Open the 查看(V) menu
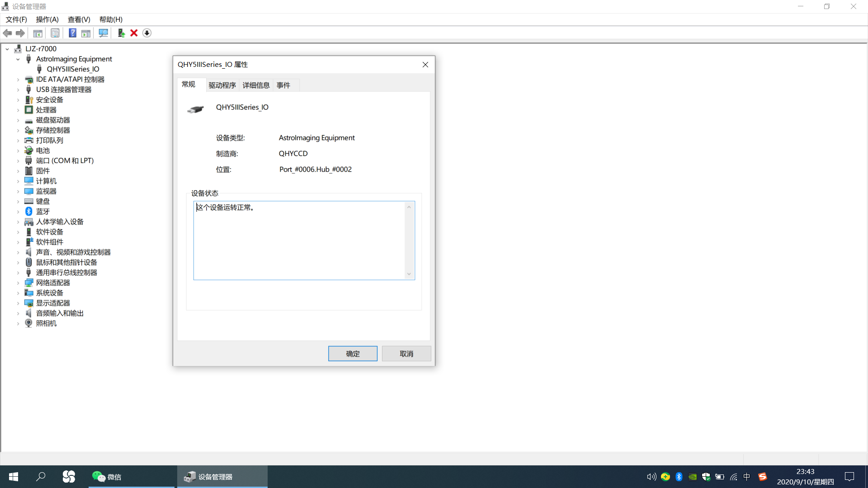Viewport: 868px width, 488px height. pos(79,19)
